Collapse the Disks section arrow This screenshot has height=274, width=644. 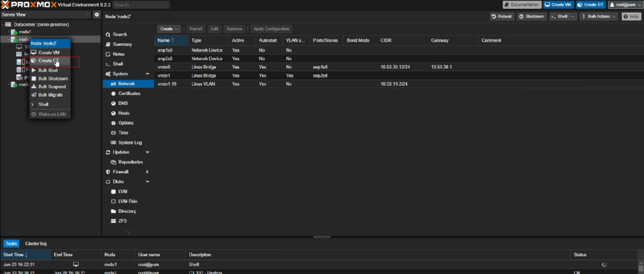(147, 182)
